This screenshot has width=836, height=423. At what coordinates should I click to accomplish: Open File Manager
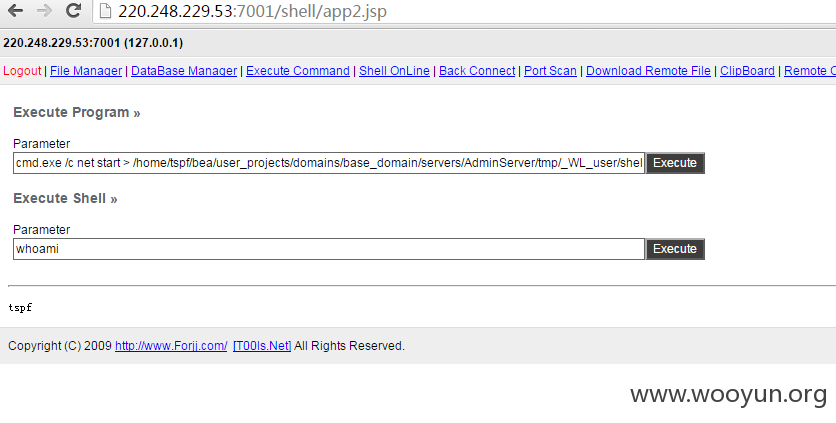tap(86, 71)
